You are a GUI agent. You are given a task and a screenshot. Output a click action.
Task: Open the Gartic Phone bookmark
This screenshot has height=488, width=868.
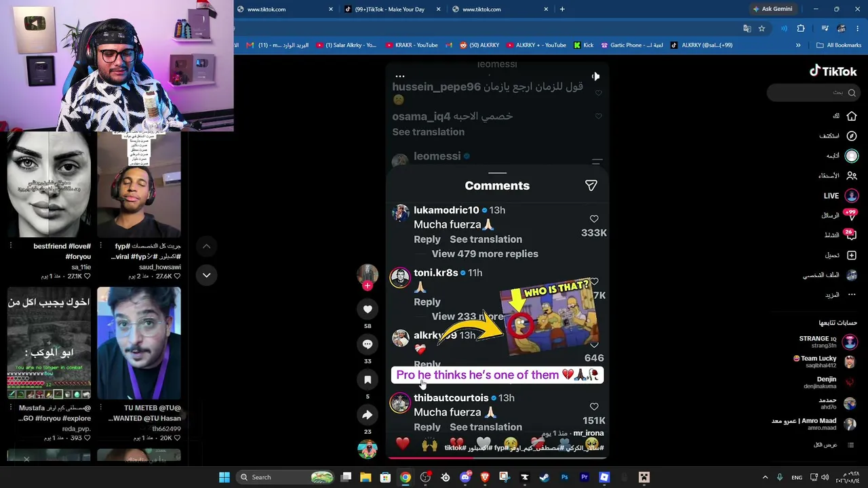pyautogui.click(x=632, y=45)
